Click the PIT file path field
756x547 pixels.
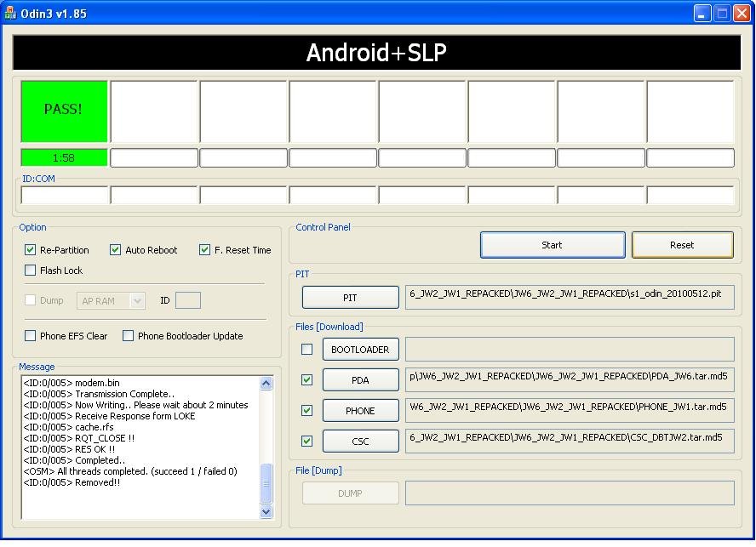coord(570,297)
